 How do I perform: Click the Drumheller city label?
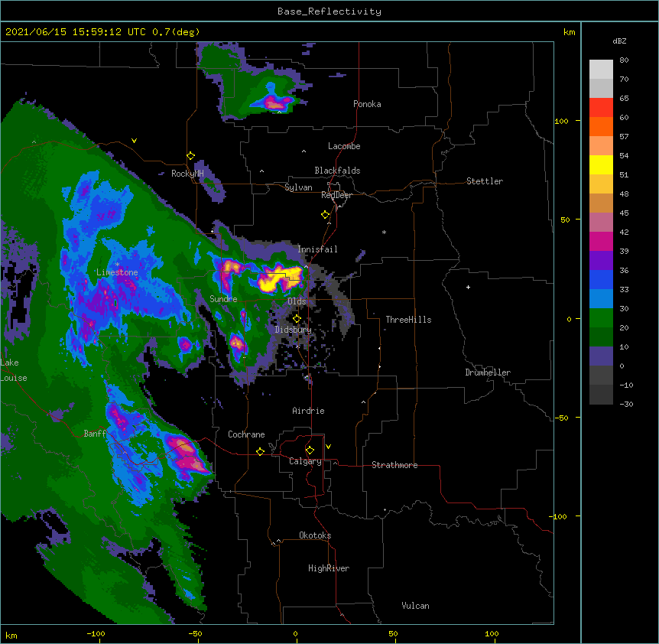point(488,372)
